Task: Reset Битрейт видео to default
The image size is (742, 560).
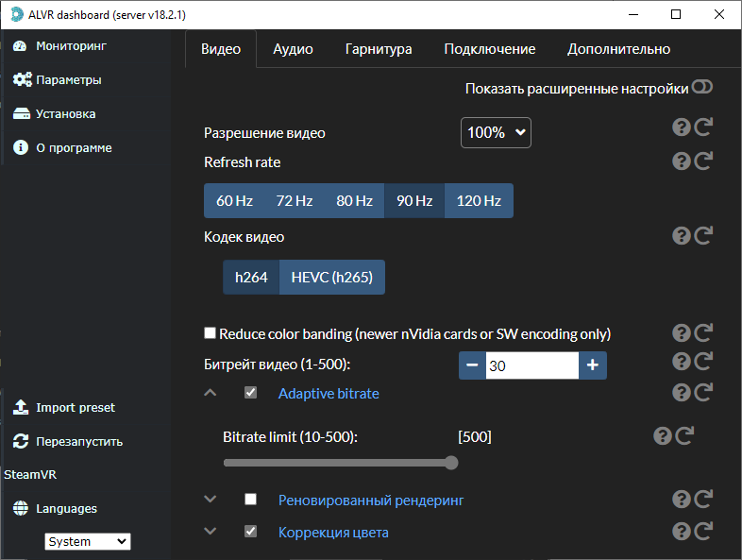Action: 703,362
